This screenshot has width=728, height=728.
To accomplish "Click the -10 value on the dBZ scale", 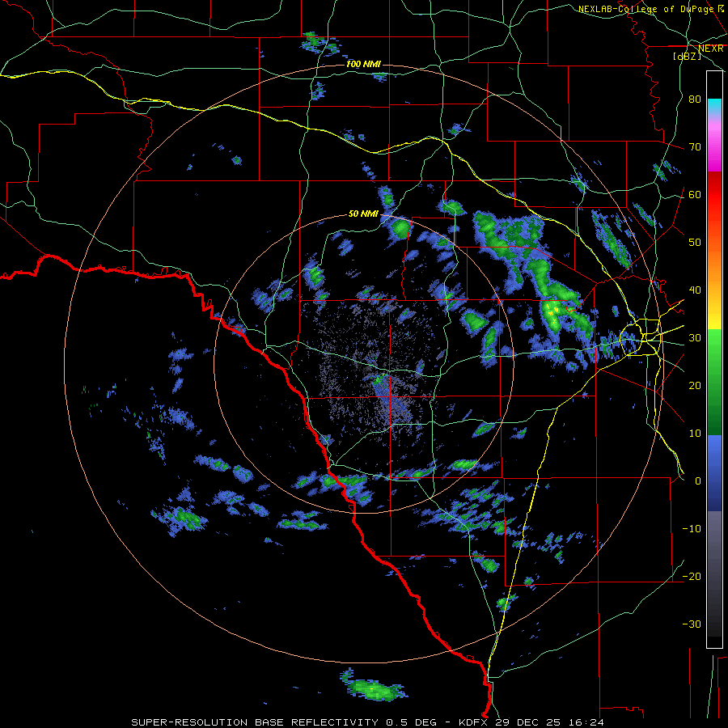I will [692, 529].
